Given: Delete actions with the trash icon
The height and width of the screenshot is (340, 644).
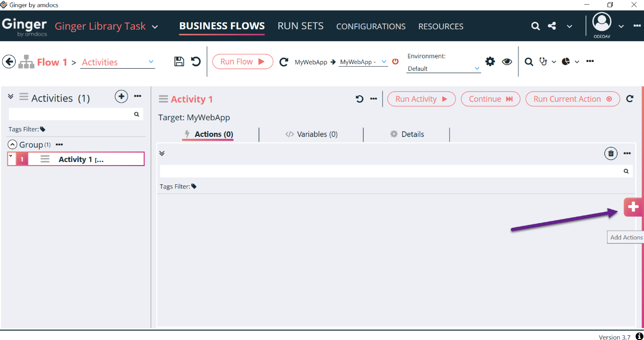Looking at the screenshot, I should [x=611, y=153].
